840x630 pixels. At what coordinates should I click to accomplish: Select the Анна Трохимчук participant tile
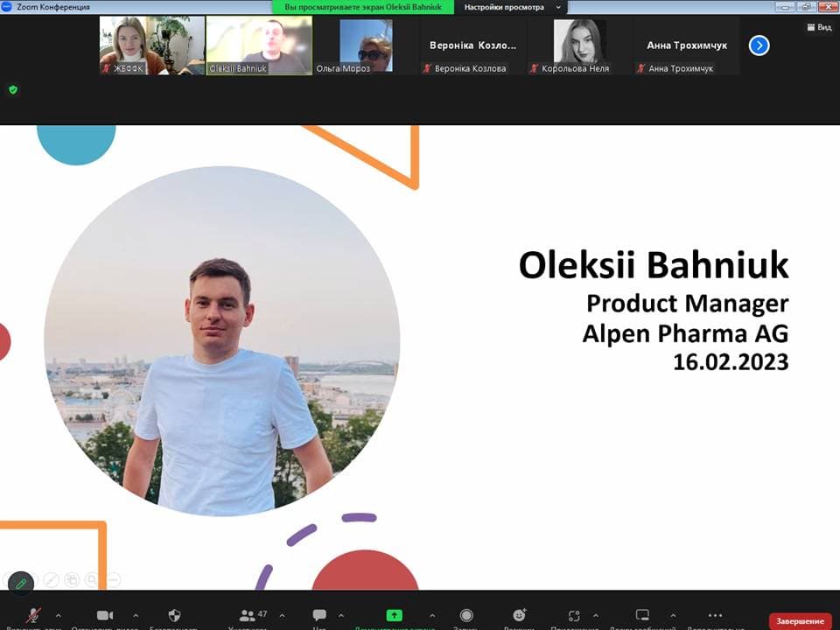coord(686,45)
